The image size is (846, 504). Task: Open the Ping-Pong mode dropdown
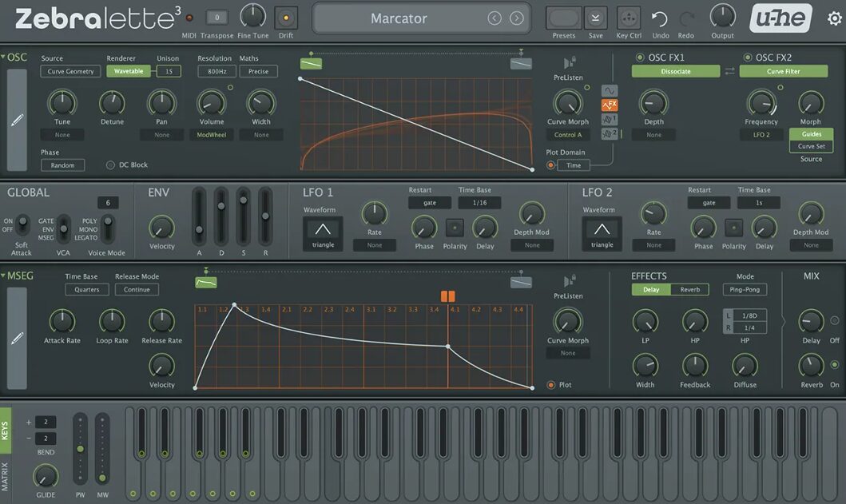click(x=745, y=289)
